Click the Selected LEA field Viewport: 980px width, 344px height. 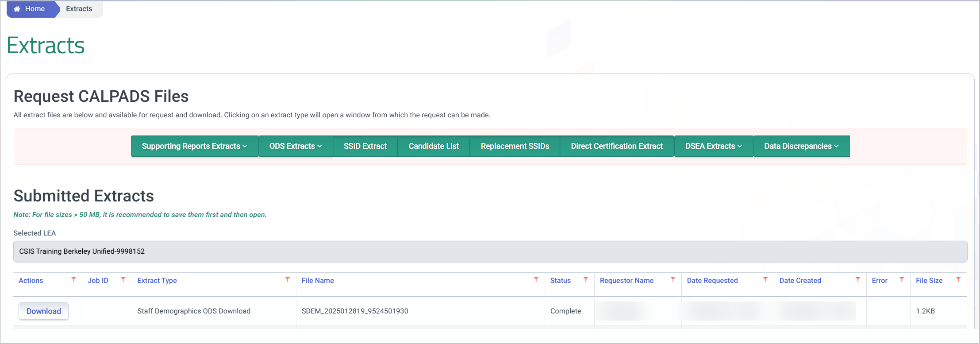click(x=490, y=251)
